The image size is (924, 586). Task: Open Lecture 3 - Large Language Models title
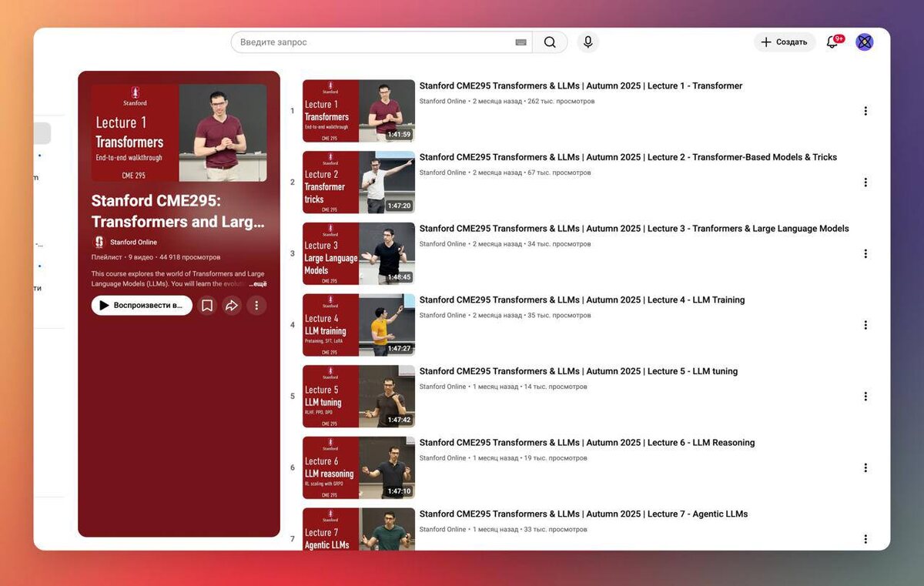click(634, 229)
